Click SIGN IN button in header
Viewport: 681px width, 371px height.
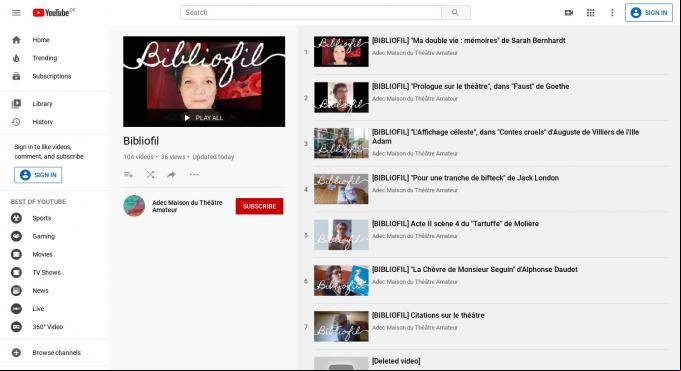pos(649,13)
